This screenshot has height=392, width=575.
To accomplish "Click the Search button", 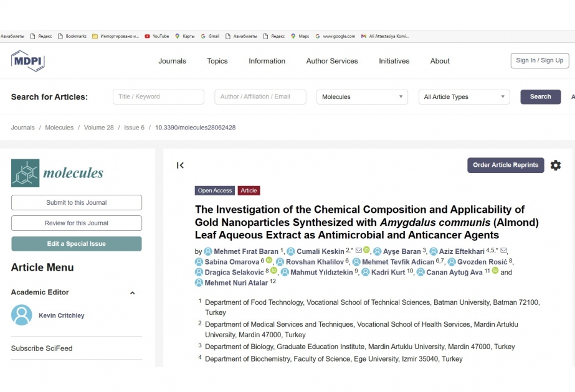I will [541, 96].
